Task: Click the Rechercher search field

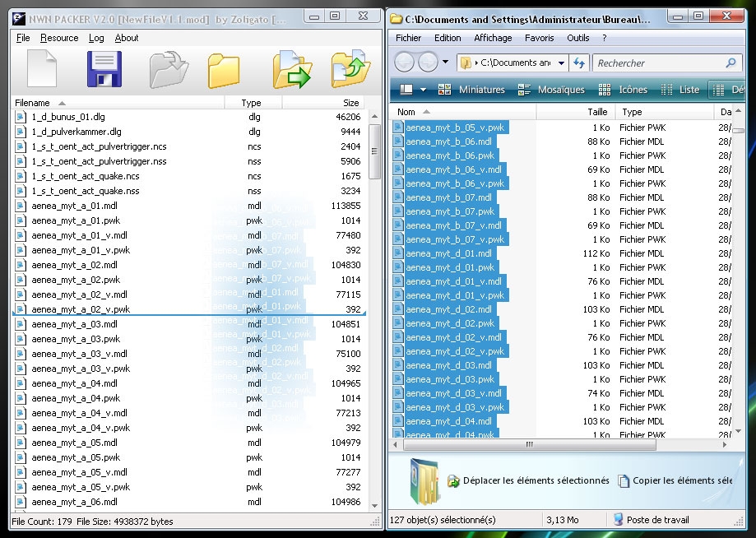Action: pyautogui.click(x=658, y=63)
